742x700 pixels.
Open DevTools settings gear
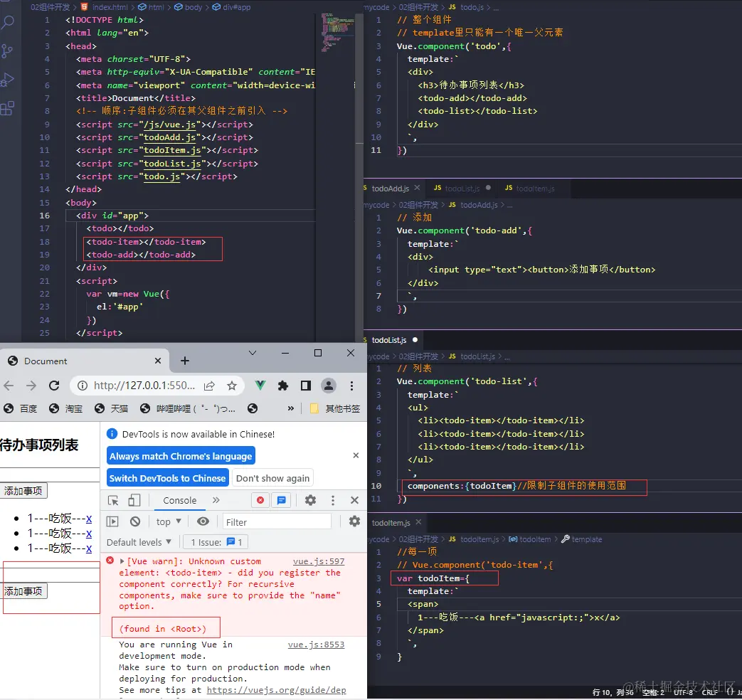coord(310,500)
